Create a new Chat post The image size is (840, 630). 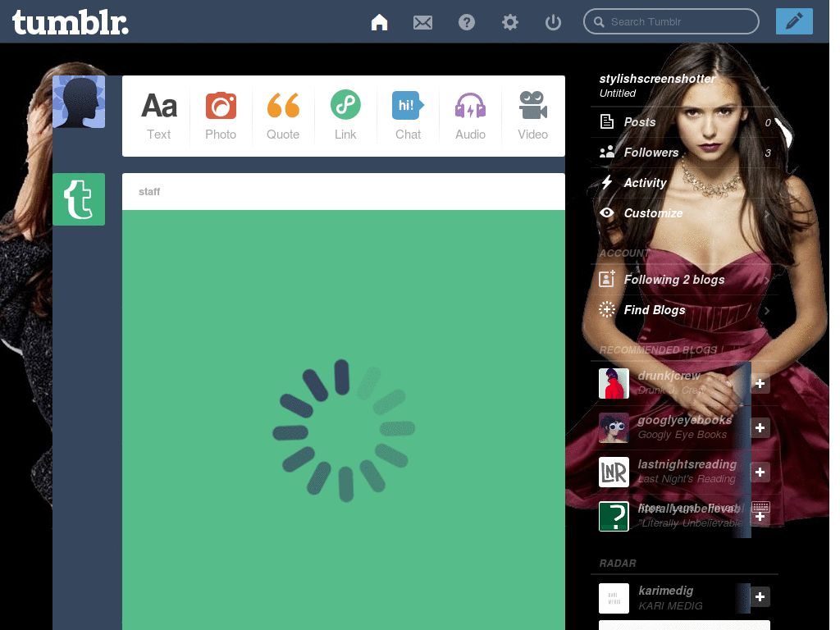(409, 116)
